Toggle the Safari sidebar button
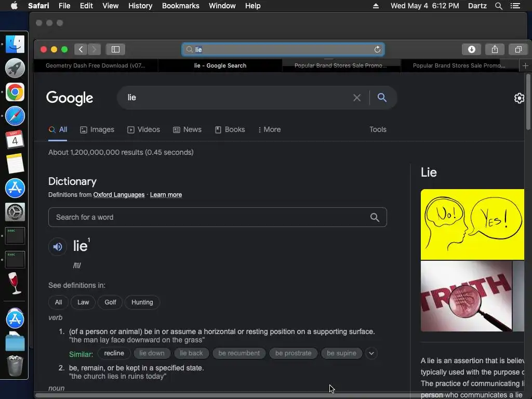 pos(115,49)
